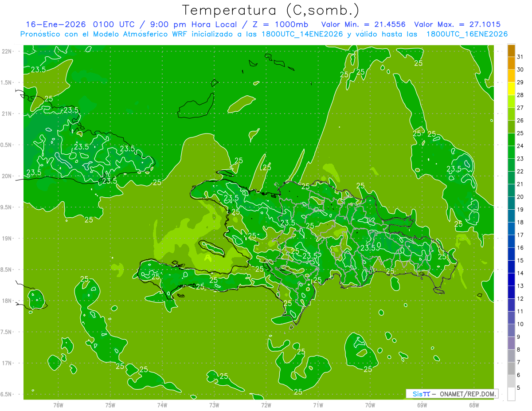This screenshot has height=411, width=532.
Task: Click the legend swatch between 25 and 26
Action: coord(511,127)
